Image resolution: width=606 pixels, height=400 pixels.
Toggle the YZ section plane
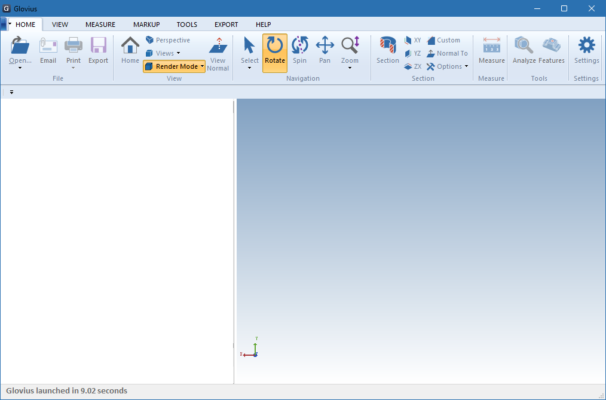pyautogui.click(x=412, y=53)
